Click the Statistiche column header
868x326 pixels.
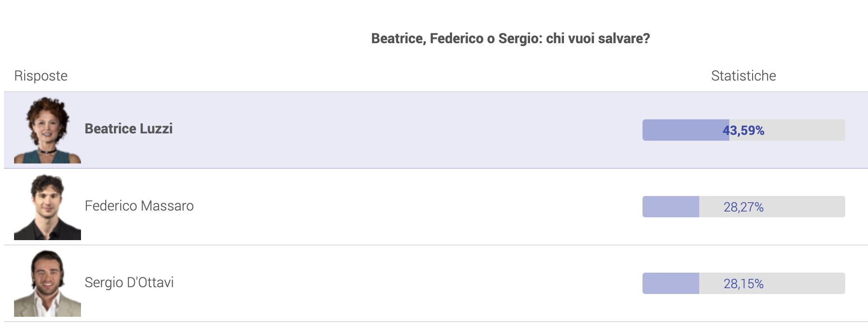743,76
